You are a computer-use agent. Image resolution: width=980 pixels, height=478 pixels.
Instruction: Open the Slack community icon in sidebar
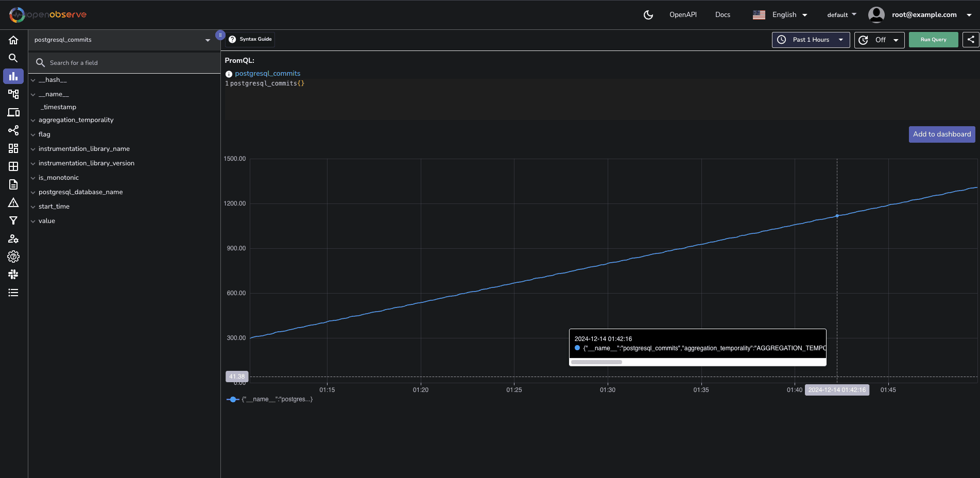pos(13,275)
